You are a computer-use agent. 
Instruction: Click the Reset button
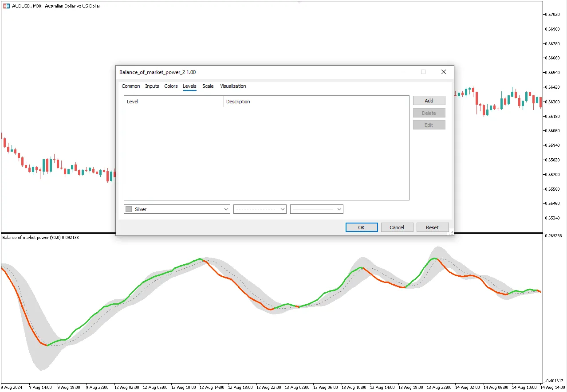(x=433, y=227)
